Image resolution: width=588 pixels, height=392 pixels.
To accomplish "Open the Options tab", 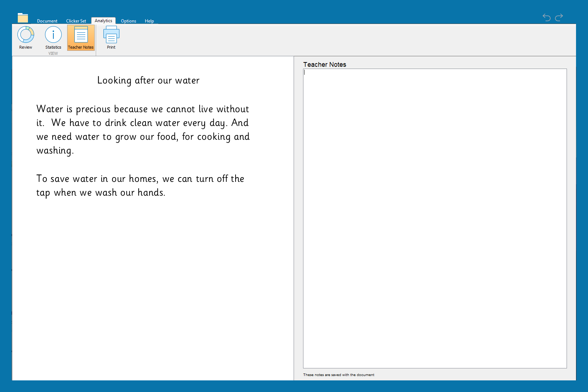I will [128, 21].
